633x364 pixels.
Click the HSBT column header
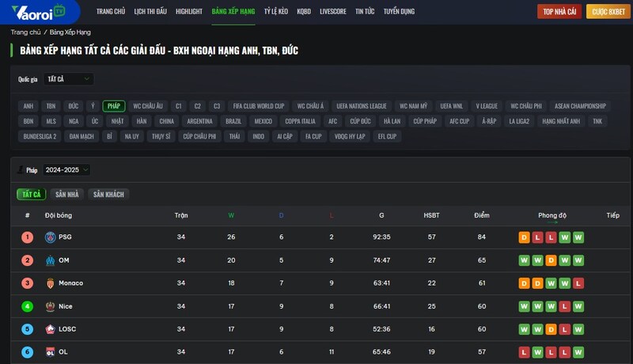[431, 215]
